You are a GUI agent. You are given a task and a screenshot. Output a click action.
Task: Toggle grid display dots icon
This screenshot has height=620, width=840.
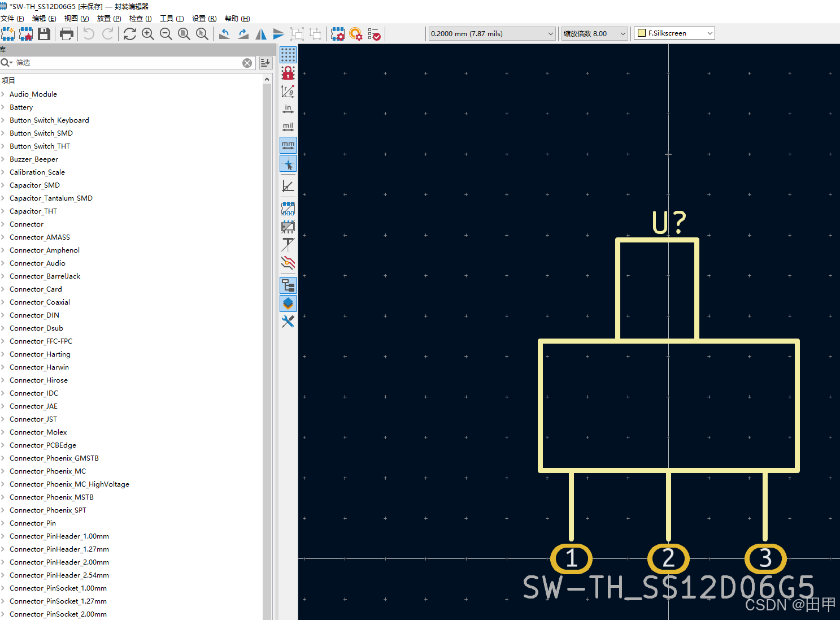click(288, 55)
